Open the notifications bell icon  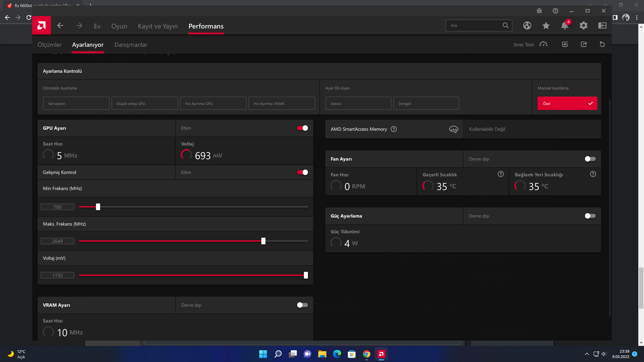(565, 25)
